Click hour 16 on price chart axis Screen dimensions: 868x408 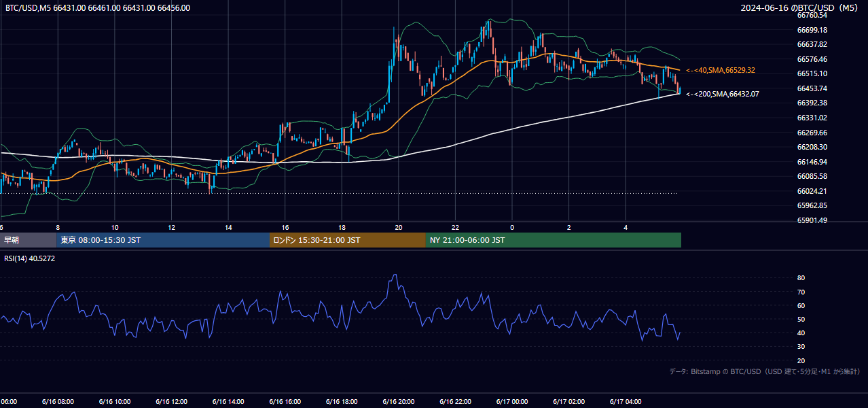tap(285, 227)
